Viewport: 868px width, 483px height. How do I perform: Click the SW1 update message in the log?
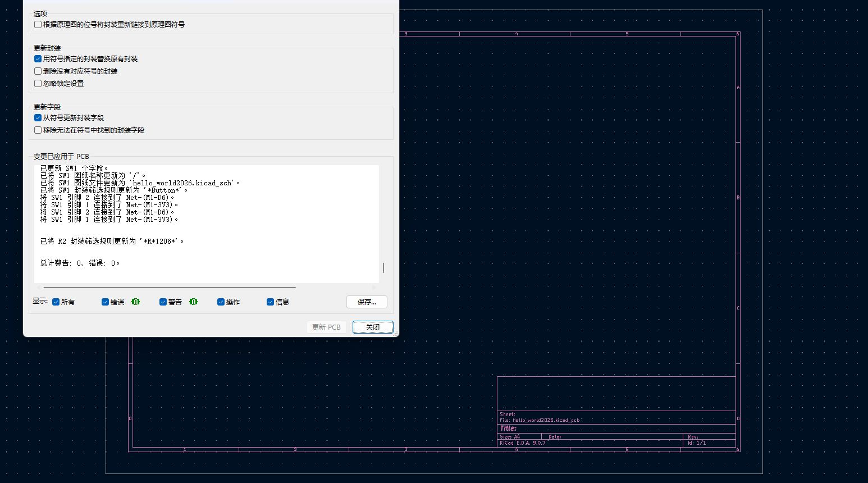[81, 168]
